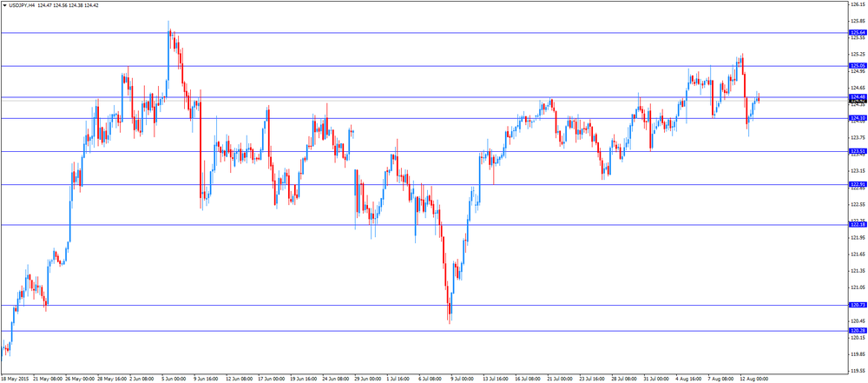Click the 125.64 horizontal line price label

(858, 33)
